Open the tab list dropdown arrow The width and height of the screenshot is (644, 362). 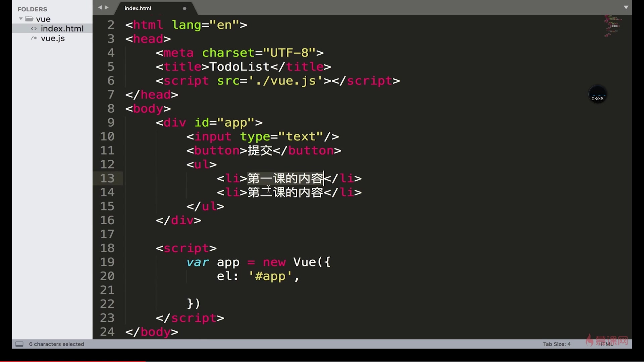click(626, 7)
